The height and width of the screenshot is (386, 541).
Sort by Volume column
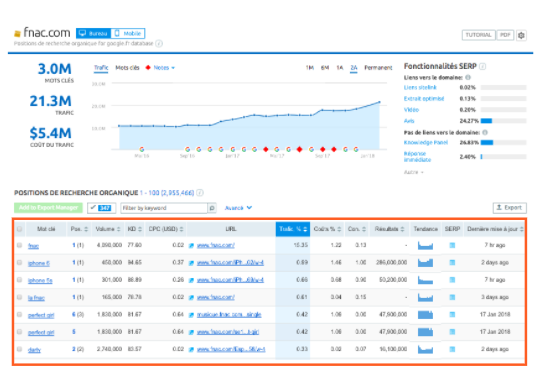[108, 229]
